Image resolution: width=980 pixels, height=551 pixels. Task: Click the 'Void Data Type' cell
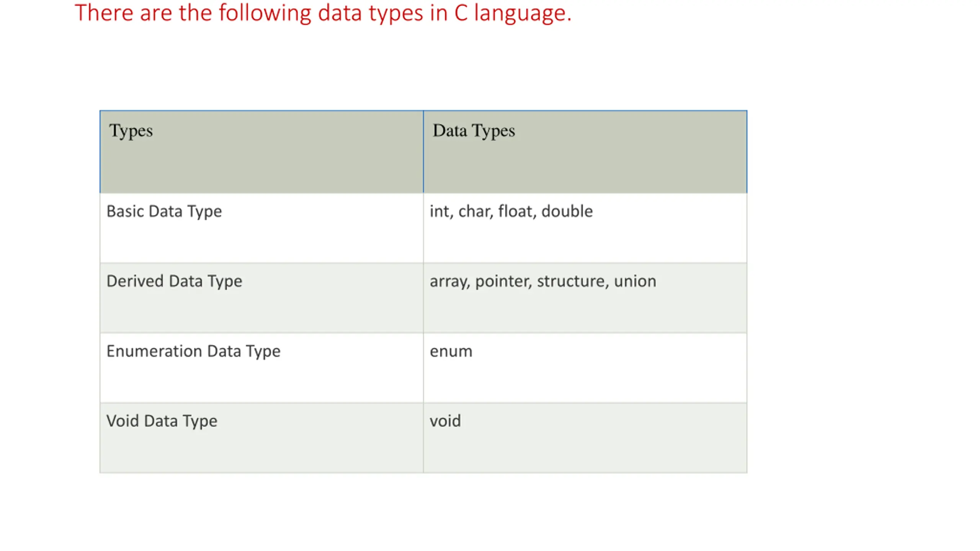coord(261,438)
